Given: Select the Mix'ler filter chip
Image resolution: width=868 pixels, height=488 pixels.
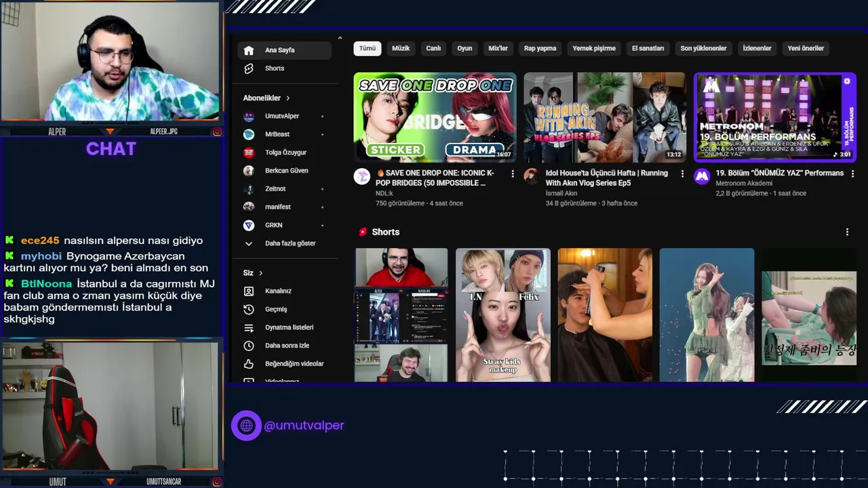Looking at the screenshot, I should (x=498, y=49).
